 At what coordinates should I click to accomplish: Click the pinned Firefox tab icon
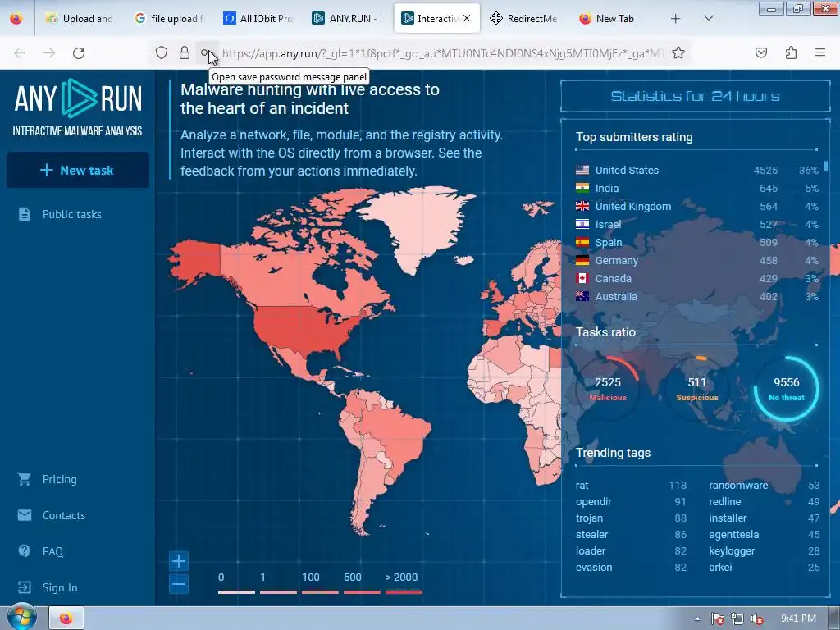point(16,18)
